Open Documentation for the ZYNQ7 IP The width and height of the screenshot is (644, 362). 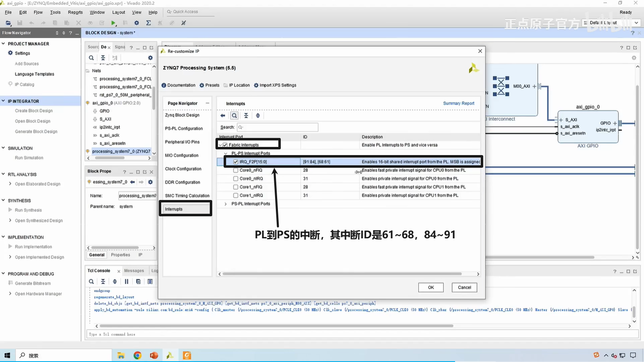click(x=178, y=85)
